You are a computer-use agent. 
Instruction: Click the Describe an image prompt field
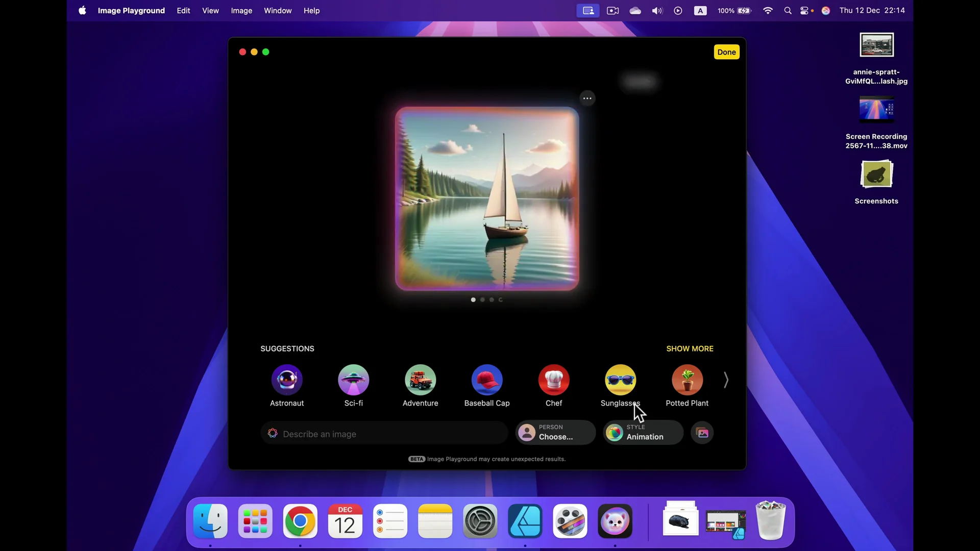[383, 434]
